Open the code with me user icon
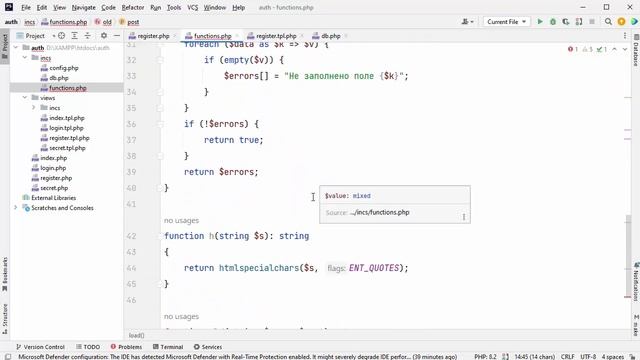Image resolution: width=640 pixels, height=360 pixels. 467,22
